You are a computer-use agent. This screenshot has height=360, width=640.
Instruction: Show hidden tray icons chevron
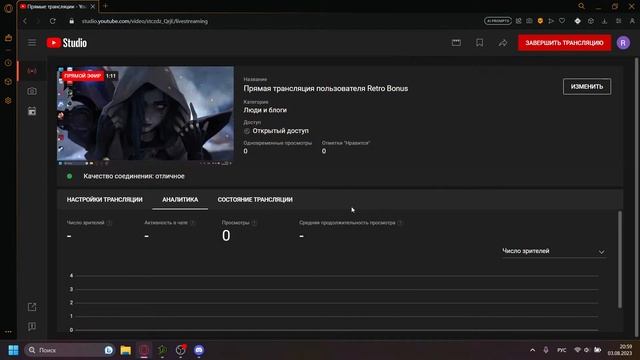(x=533, y=350)
